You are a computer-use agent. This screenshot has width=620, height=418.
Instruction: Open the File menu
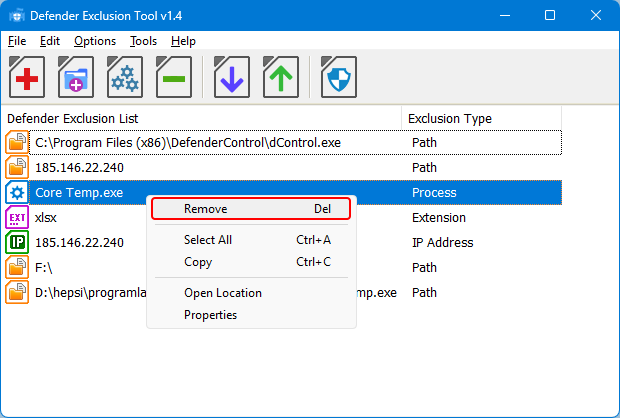[x=16, y=41]
